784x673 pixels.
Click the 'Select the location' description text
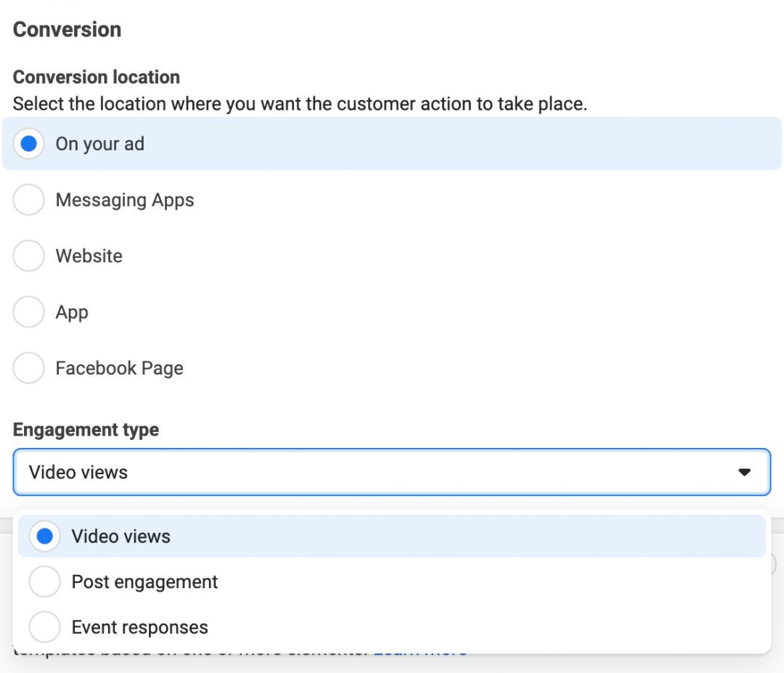pos(300,104)
